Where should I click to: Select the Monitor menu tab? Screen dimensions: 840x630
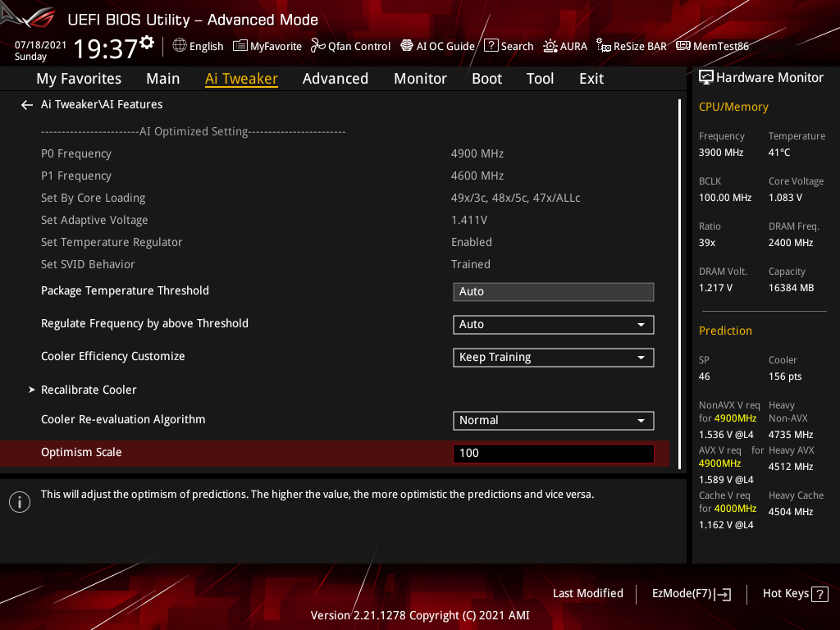420,78
